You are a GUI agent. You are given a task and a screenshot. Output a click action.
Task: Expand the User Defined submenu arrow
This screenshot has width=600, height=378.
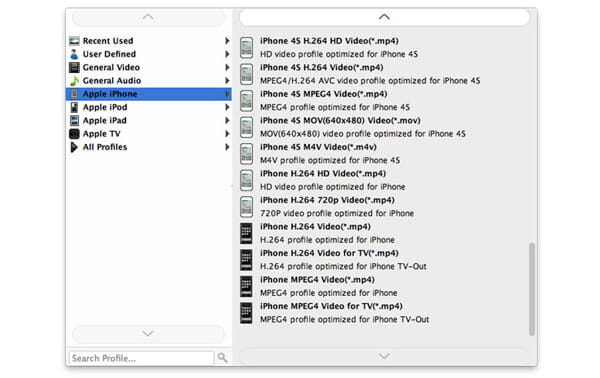pyautogui.click(x=227, y=54)
